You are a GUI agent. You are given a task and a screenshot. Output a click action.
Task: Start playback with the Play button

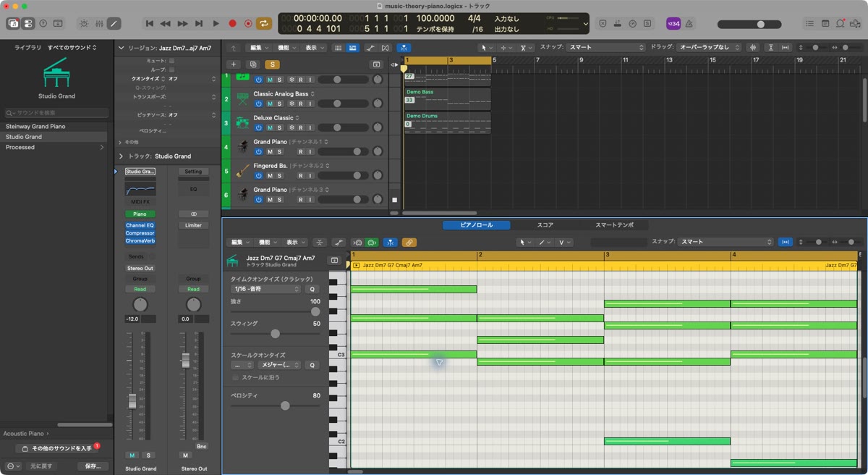click(x=216, y=23)
